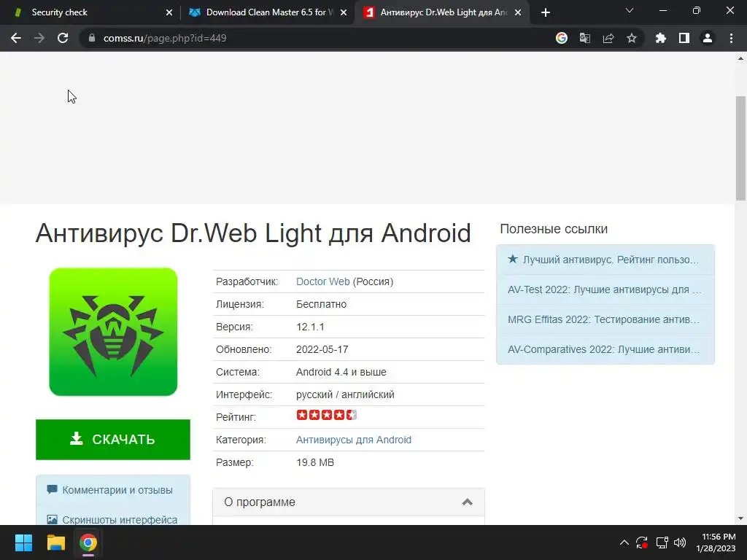Viewport: 747px width, 560px height.
Task: Switch to Security check tab
Action: [93, 12]
